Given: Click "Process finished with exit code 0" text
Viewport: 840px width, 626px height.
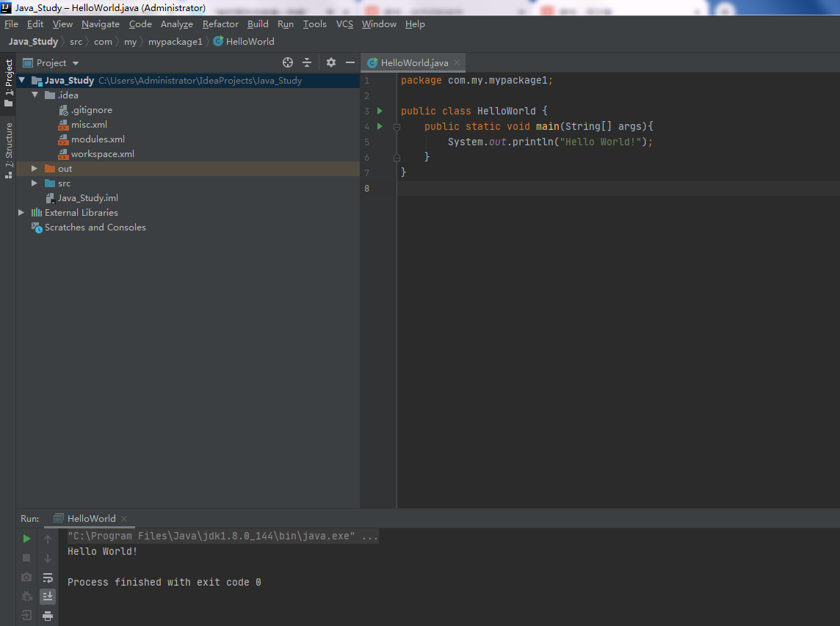Looking at the screenshot, I should click(x=164, y=582).
